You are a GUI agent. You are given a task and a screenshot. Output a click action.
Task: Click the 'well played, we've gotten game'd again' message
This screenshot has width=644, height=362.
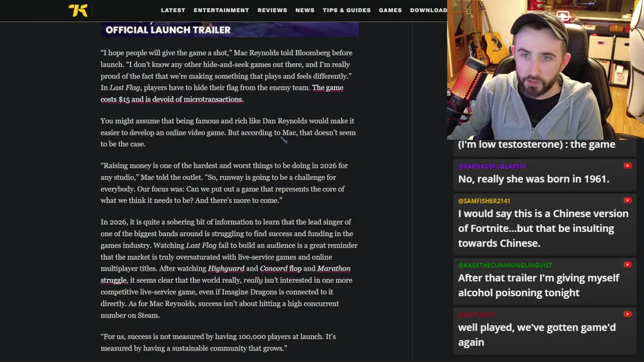pos(537,334)
